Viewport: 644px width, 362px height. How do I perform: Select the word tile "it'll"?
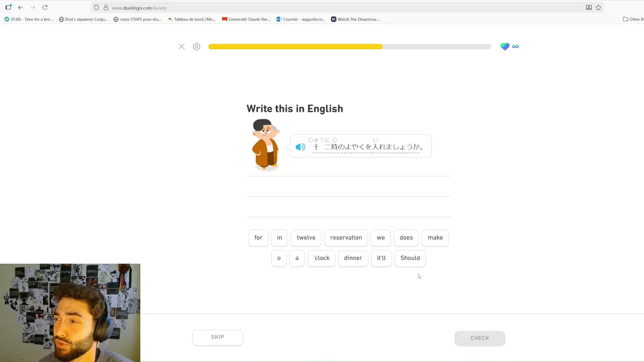tap(381, 258)
